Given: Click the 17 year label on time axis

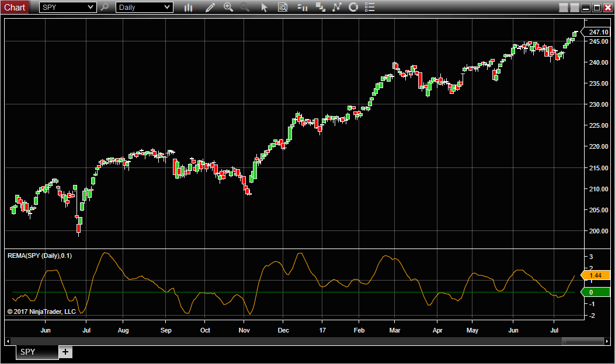Looking at the screenshot, I should [x=322, y=330].
